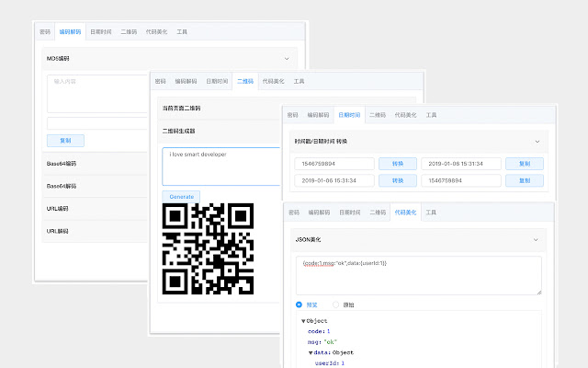This screenshot has width=588, height=368.
Task: Toggle the 二维码生成器 section header
Action: (220, 131)
